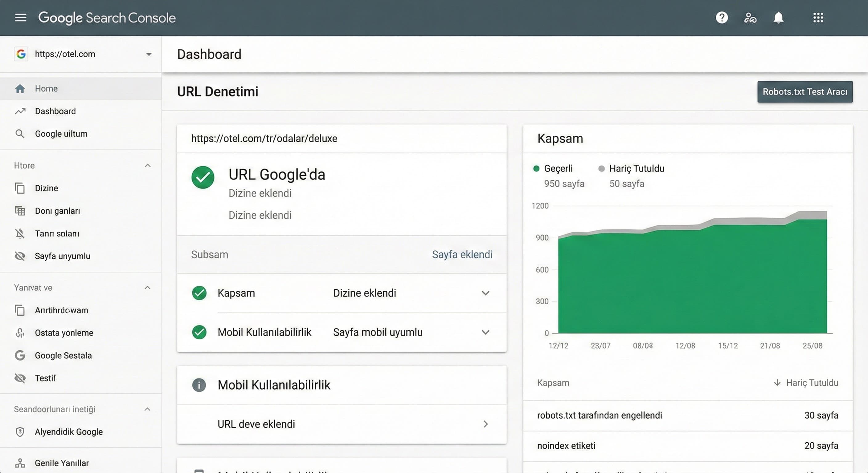
Task: Click the Sayfa eklendi link
Action: point(463,254)
